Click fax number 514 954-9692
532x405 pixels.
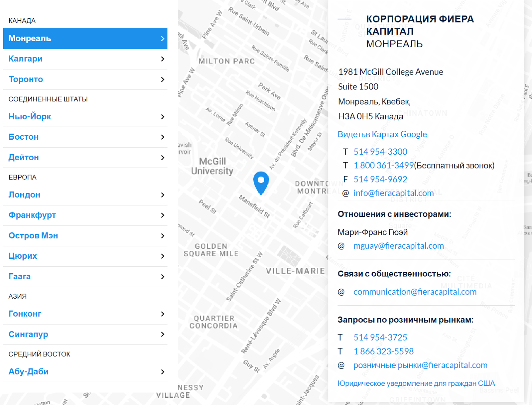(x=380, y=179)
